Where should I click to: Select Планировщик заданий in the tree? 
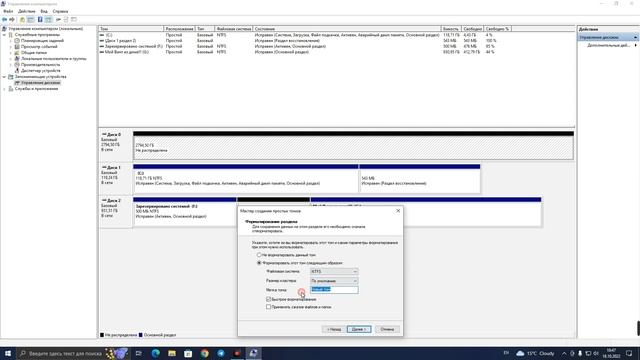pos(42,41)
